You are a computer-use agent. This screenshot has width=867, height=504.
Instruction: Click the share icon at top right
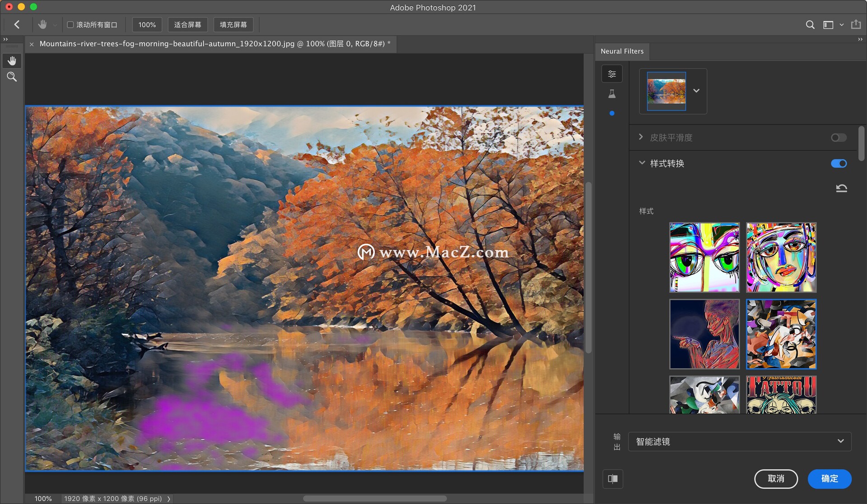coord(856,25)
